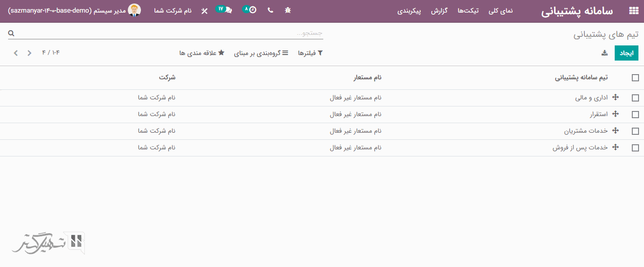Click the search magnifier icon
Screen dimensions: 644x267
11,33
